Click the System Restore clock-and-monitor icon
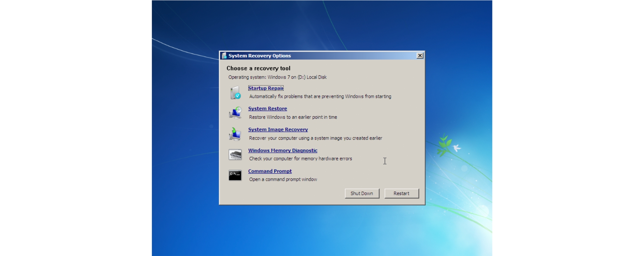This screenshot has width=644, height=256. (235, 113)
